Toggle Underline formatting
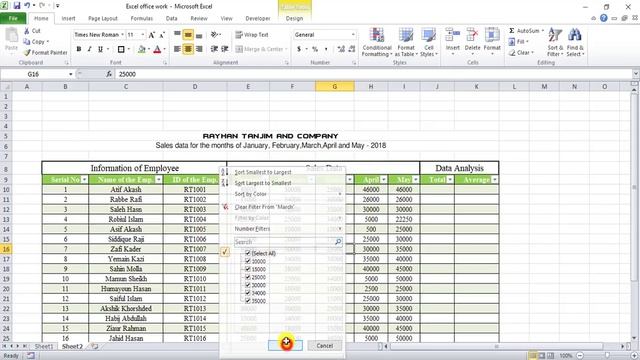This screenshot has width=640, height=360. 100,49
